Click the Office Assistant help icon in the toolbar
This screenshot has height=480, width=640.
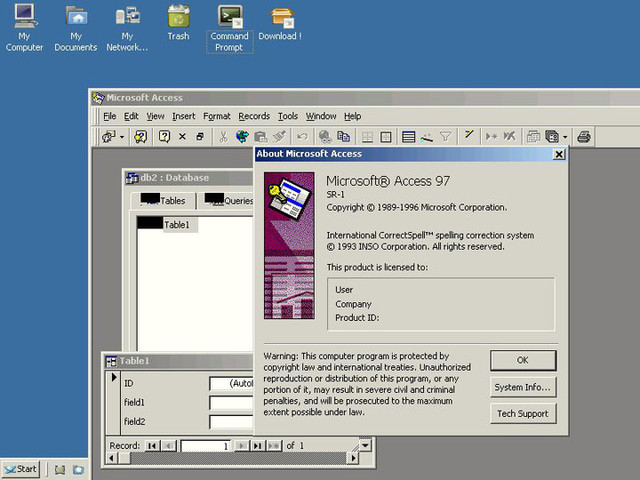click(x=140, y=137)
